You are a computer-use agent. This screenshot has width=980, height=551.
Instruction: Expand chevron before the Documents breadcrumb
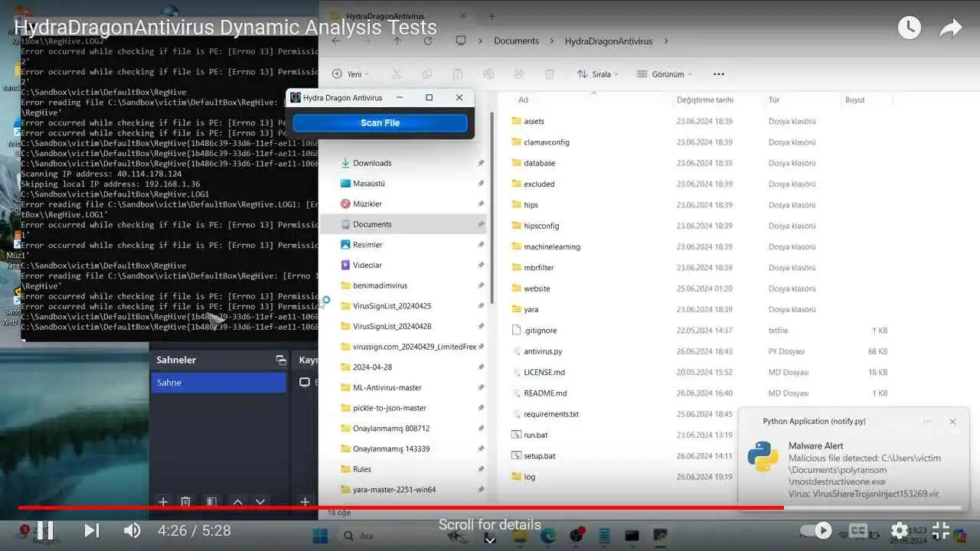pyautogui.click(x=480, y=41)
